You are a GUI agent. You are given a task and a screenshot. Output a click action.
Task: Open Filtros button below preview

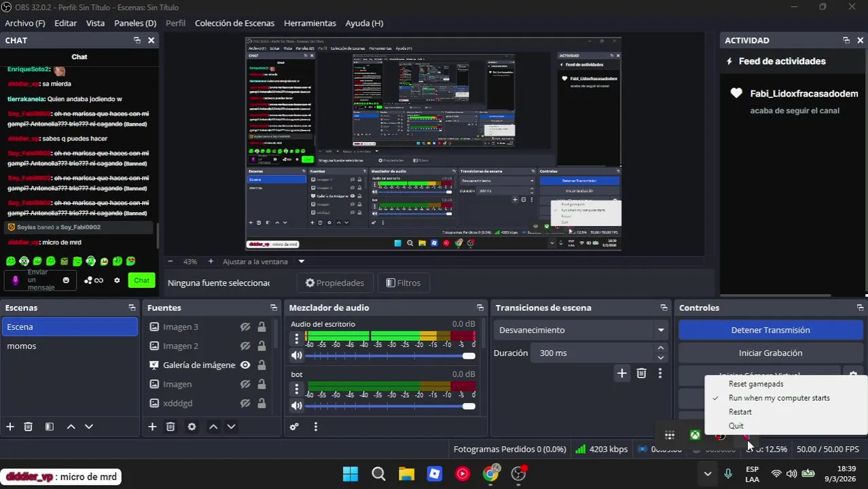click(403, 283)
